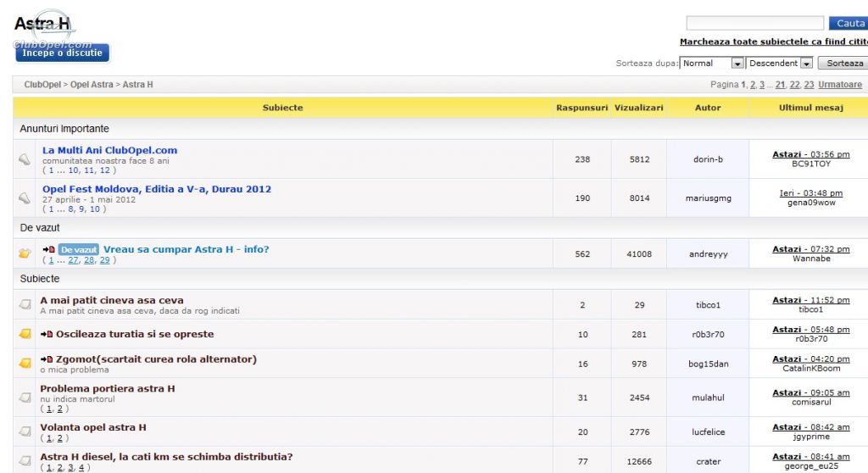Open A mai patit cineva asa ceva thread
The image size is (868, 473).
click(x=112, y=300)
